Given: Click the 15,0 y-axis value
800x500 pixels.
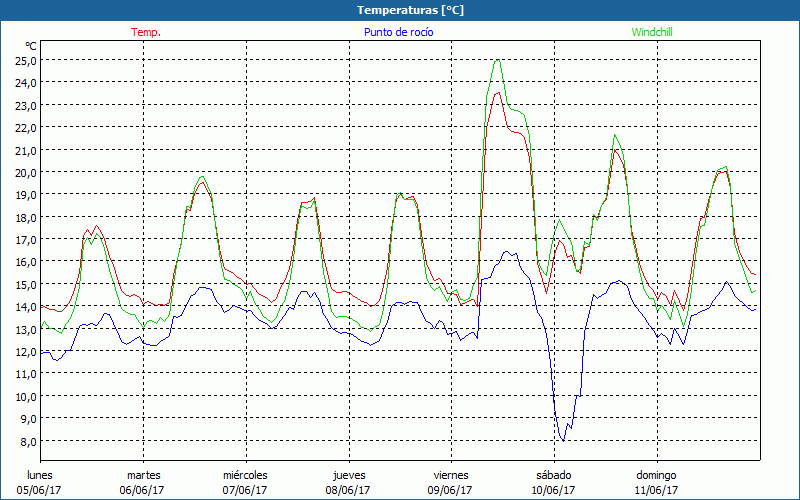Looking at the screenshot, I should point(26,285).
